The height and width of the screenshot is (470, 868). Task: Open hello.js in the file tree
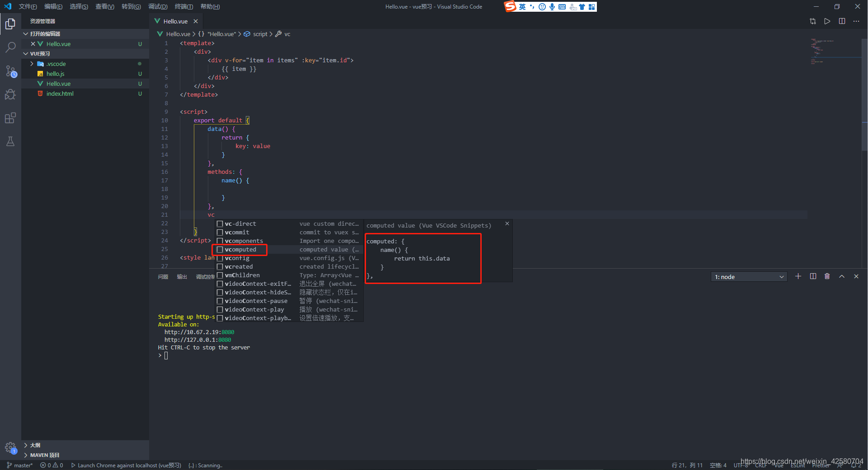tap(85, 74)
